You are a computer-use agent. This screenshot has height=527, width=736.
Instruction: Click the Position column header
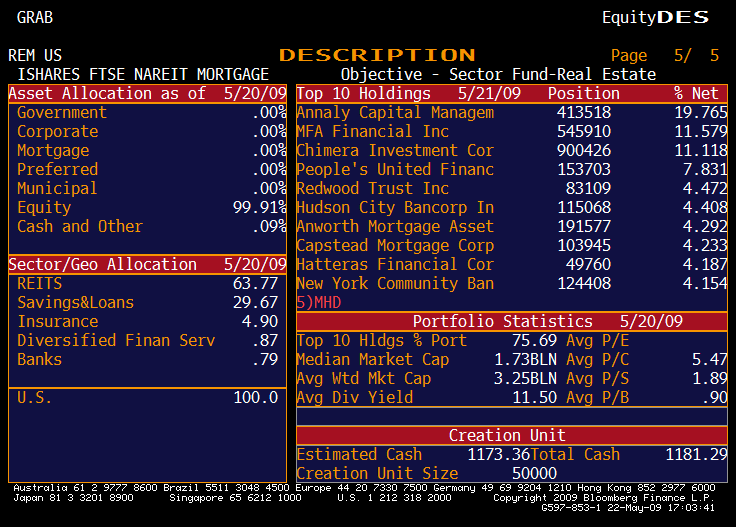(583, 93)
